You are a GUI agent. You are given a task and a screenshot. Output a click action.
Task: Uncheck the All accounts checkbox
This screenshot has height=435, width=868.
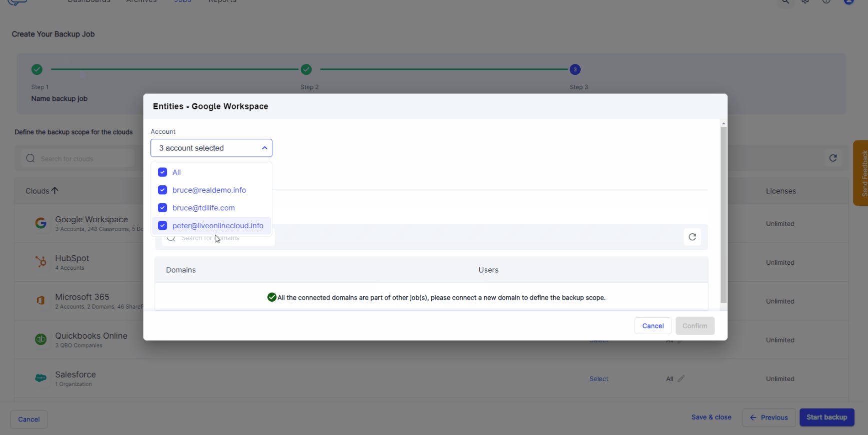point(162,172)
